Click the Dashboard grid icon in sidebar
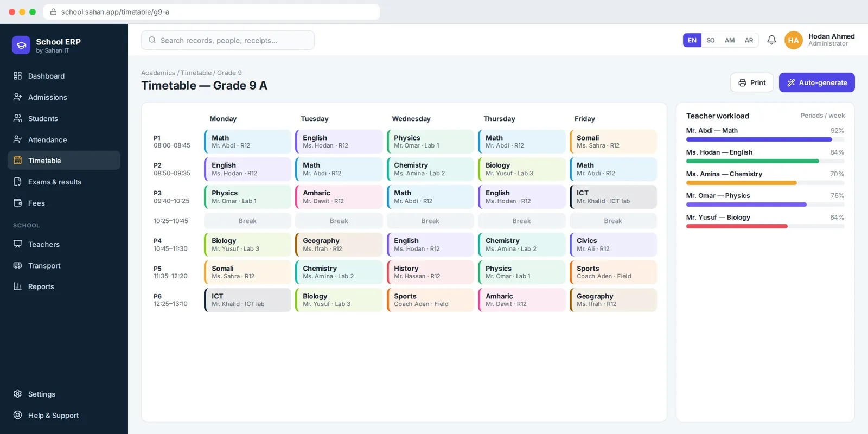Screen dimensions: 868x434 18,76
